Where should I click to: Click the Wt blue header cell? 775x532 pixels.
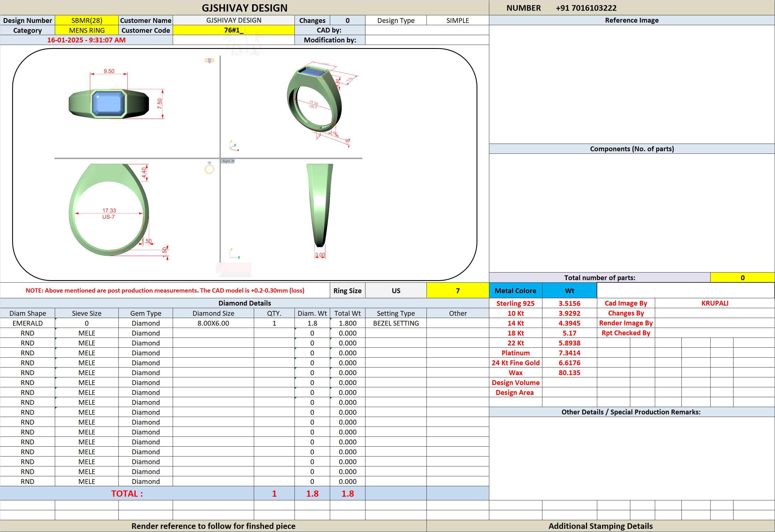point(570,291)
